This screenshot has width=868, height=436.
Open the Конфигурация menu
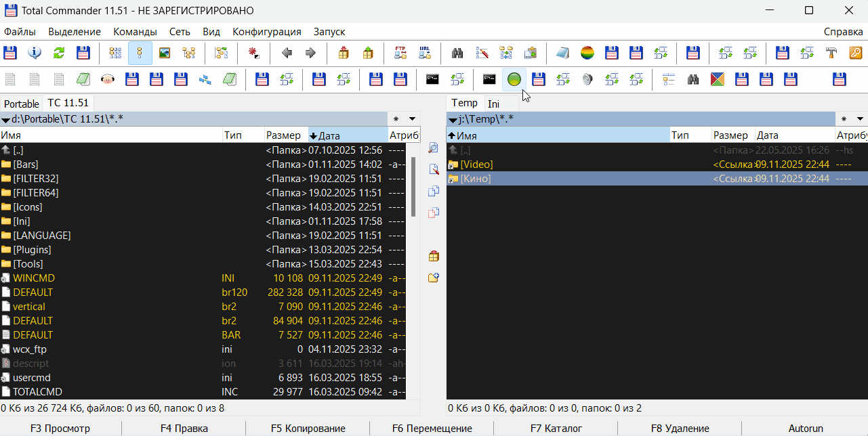coord(266,32)
